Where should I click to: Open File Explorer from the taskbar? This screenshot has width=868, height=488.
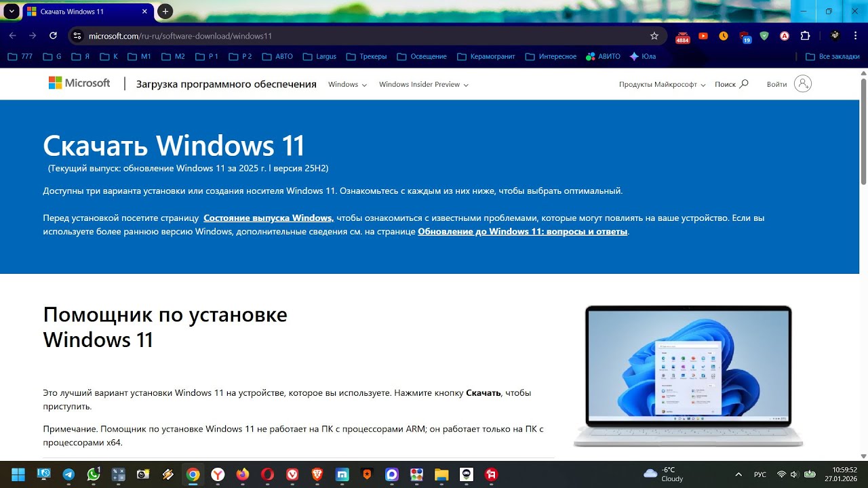[441, 474]
